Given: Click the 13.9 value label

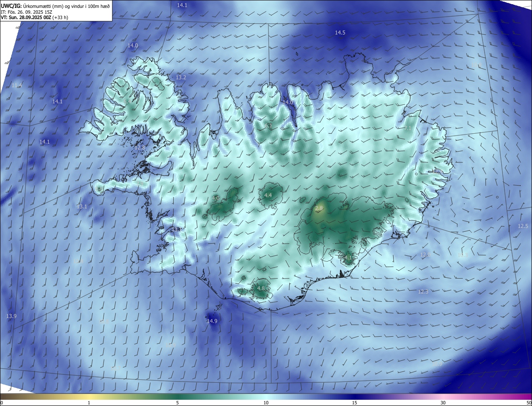Looking at the screenshot, I should click(x=11, y=316).
